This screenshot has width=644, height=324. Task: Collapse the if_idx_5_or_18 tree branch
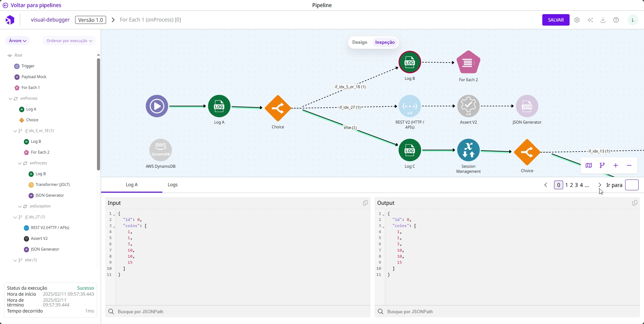click(x=15, y=131)
